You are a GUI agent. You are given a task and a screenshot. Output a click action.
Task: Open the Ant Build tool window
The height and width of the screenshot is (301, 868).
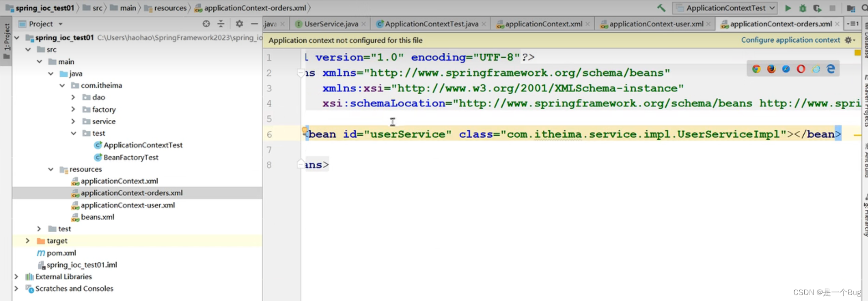pos(865,160)
